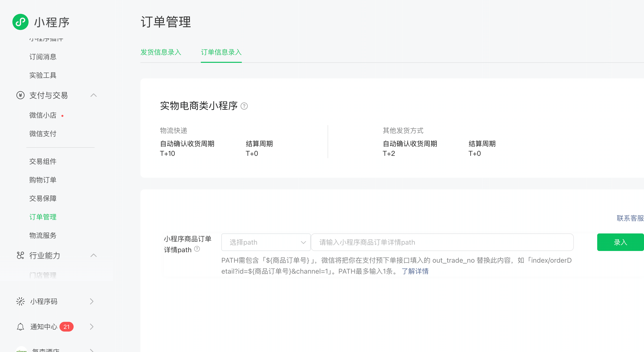Collapse the 支付与交易 menu section
This screenshot has height=352, width=644.
tap(94, 95)
